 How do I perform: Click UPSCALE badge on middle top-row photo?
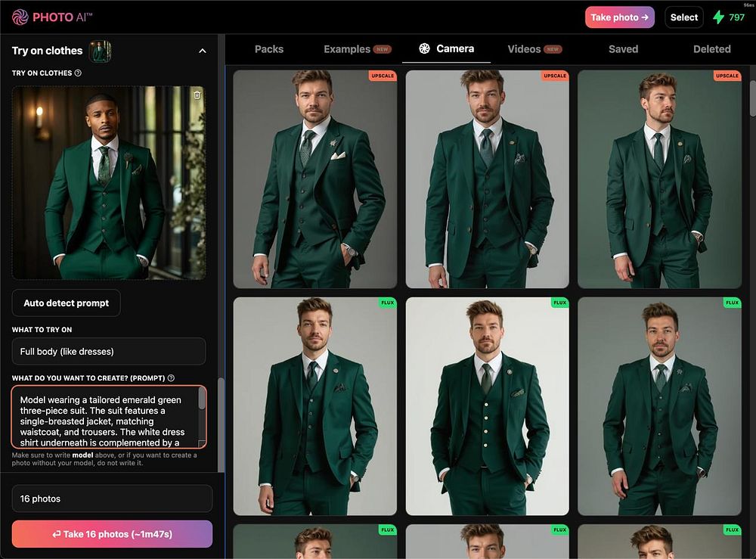click(x=555, y=76)
